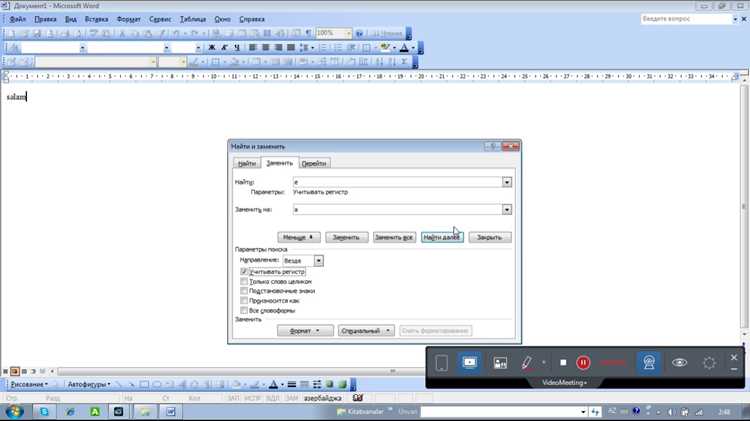
Task: Enable Подстановочные знаки checkbox
Action: pos(244,291)
